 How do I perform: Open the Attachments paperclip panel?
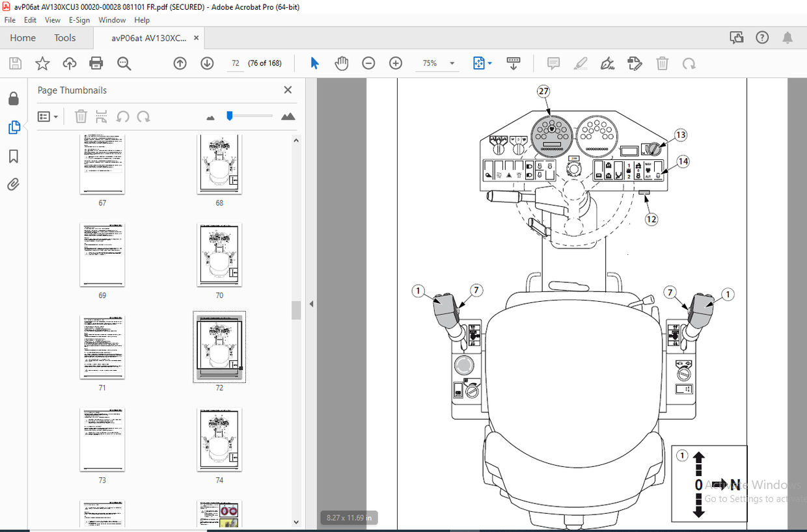coord(14,185)
